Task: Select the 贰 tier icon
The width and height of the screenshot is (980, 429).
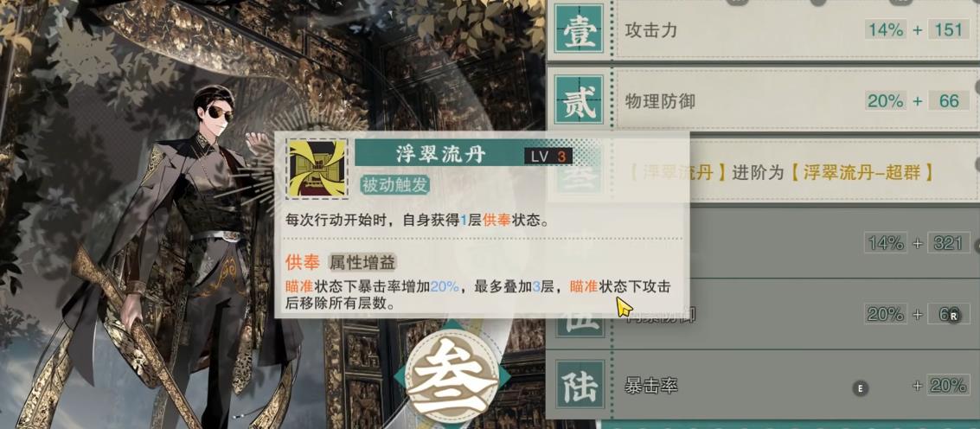Action: point(579,100)
